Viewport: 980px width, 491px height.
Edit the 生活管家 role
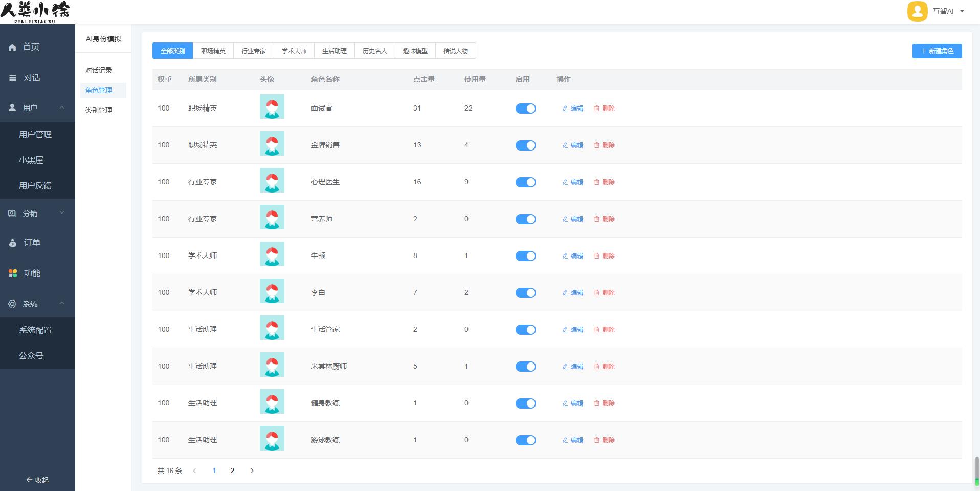573,330
